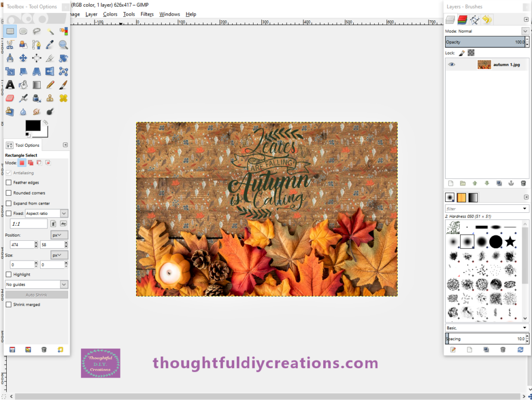Delete layer using trash icon
Screen dimensions: 532x400
point(523,183)
